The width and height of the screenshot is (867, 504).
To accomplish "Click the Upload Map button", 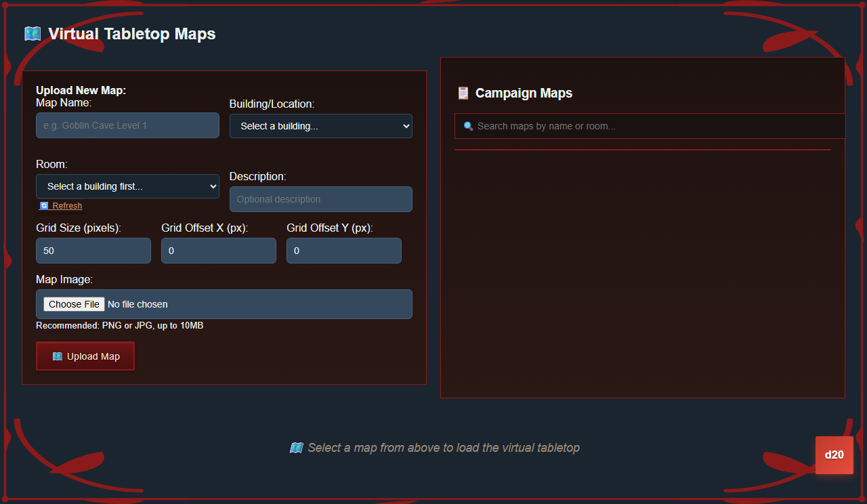I will [x=85, y=356].
